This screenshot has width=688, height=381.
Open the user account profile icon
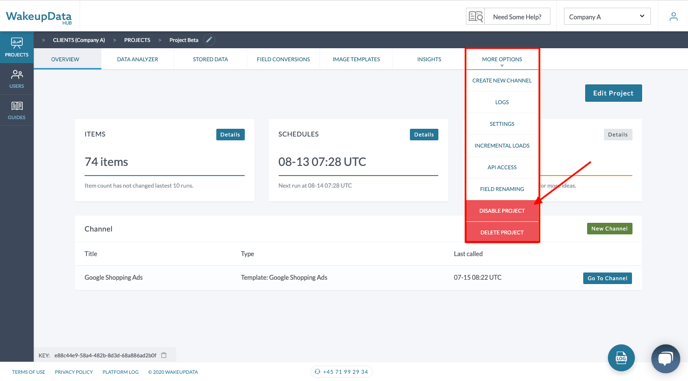tap(673, 17)
